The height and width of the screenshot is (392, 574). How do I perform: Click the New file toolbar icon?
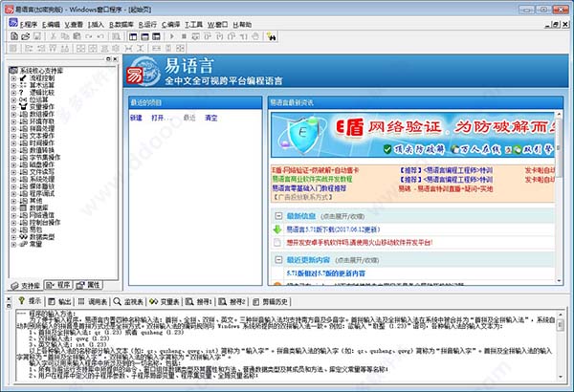pos(14,36)
